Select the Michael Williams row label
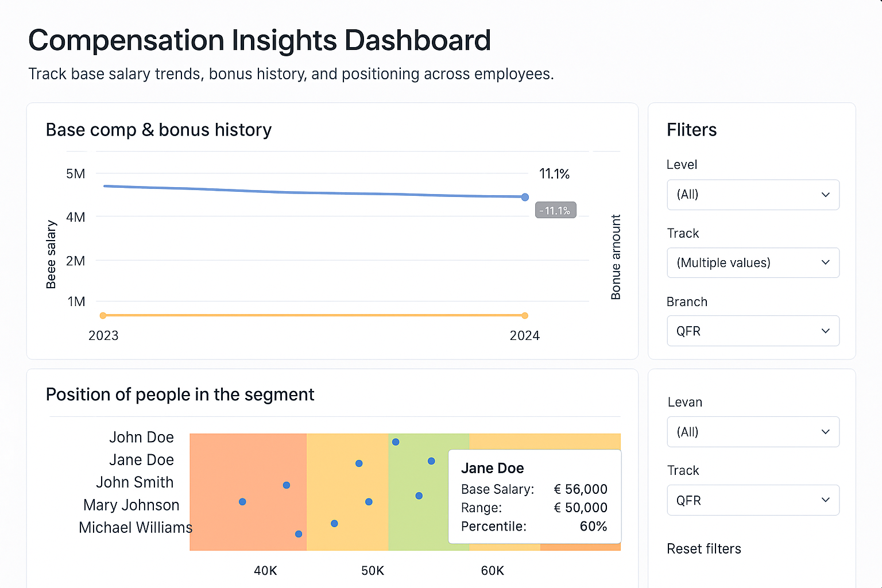 [135, 527]
